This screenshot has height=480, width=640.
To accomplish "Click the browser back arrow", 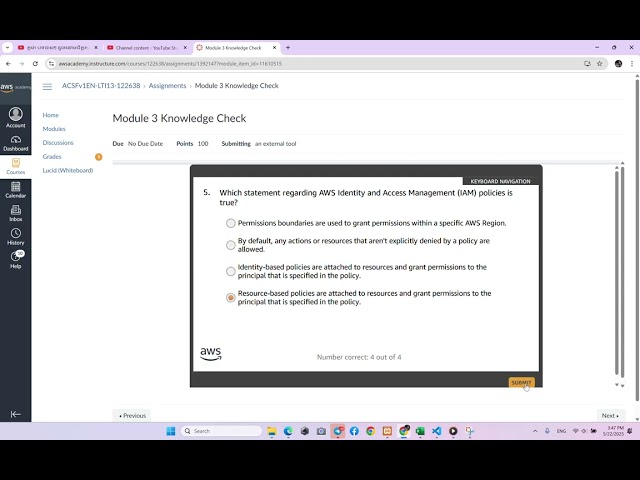I will pyautogui.click(x=8, y=64).
